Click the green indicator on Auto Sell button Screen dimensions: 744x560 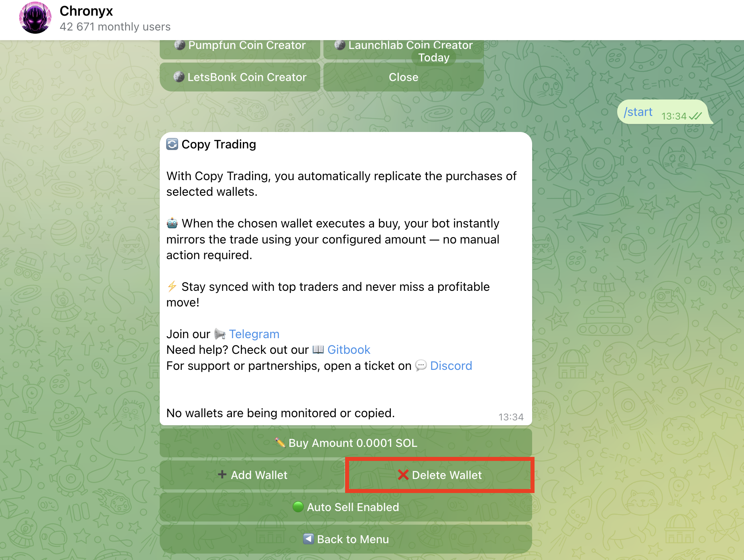298,507
